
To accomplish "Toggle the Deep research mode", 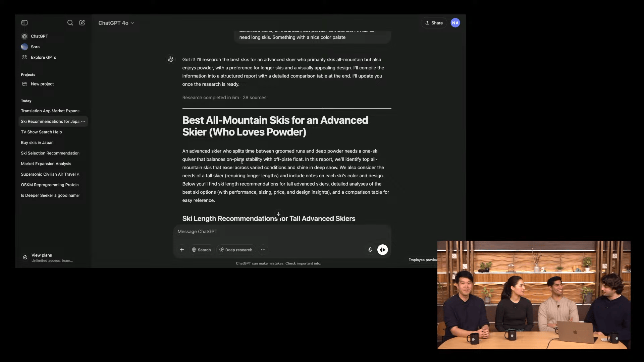I will click(236, 250).
